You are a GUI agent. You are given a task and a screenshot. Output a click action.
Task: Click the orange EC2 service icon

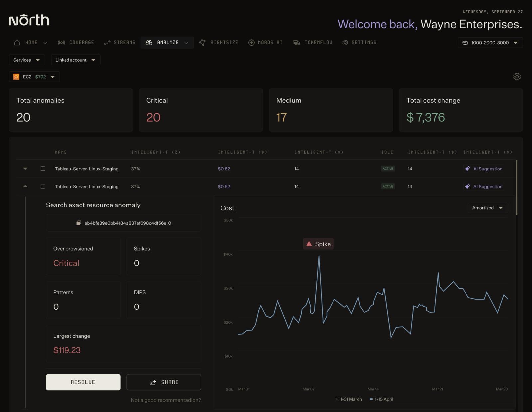tap(16, 77)
